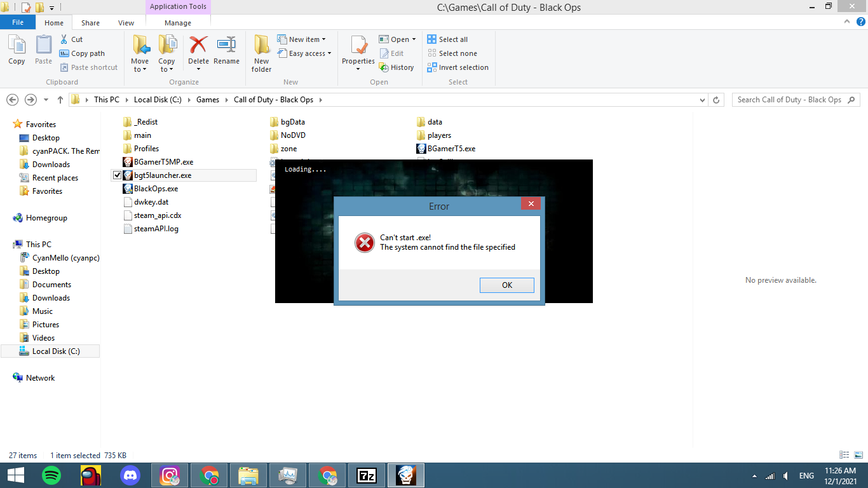Screen dimensions: 868x488
Task: Open Spotify from the taskbar
Action: tap(51, 475)
